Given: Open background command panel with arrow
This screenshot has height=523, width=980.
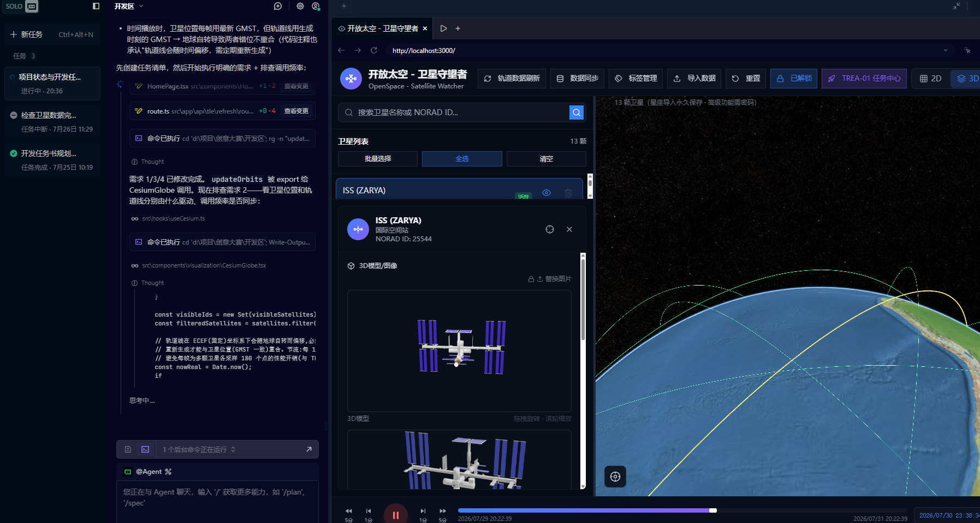Looking at the screenshot, I should 309,449.
